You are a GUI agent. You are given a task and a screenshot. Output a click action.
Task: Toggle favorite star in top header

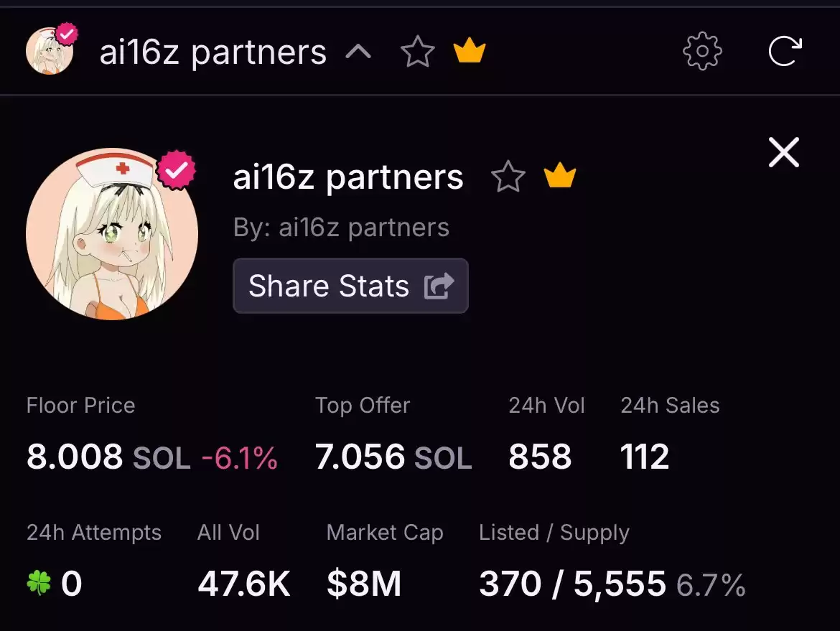pos(418,52)
